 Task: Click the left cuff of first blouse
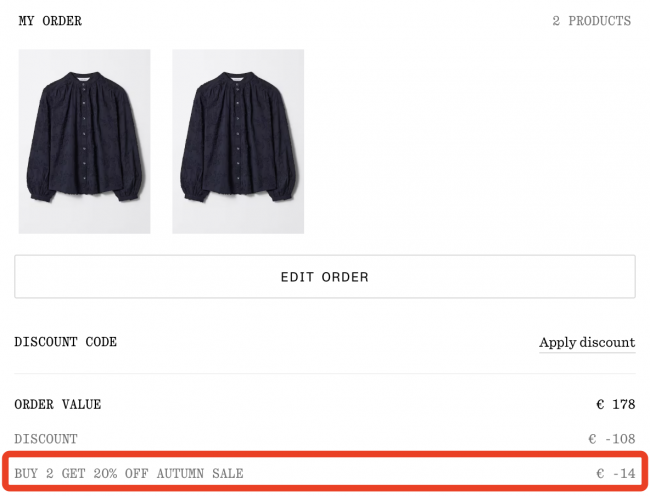[x=38, y=193]
